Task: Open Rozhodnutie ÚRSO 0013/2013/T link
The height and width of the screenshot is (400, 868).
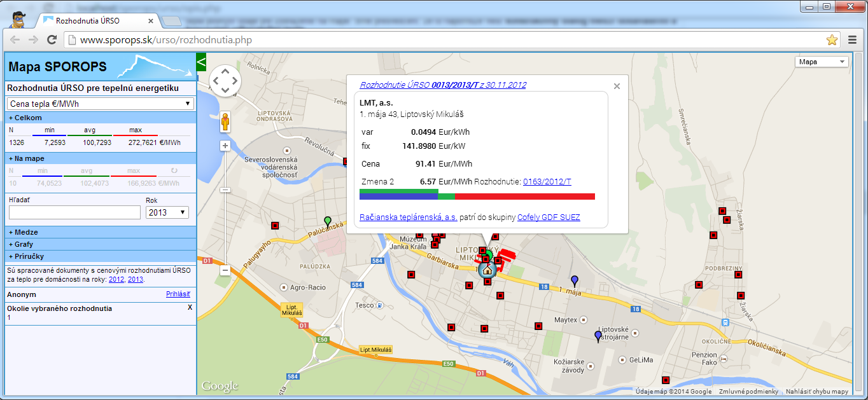Action: click(x=443, y=85)
